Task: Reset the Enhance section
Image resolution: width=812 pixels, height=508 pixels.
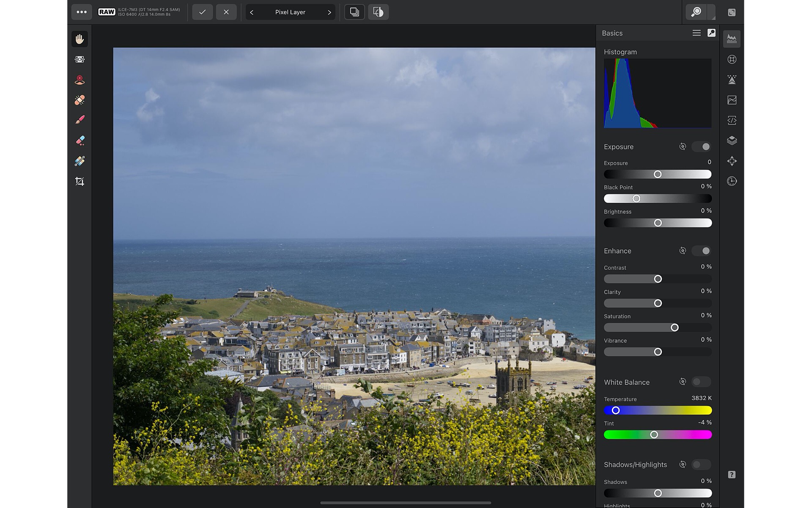Action: pos(682,251)
